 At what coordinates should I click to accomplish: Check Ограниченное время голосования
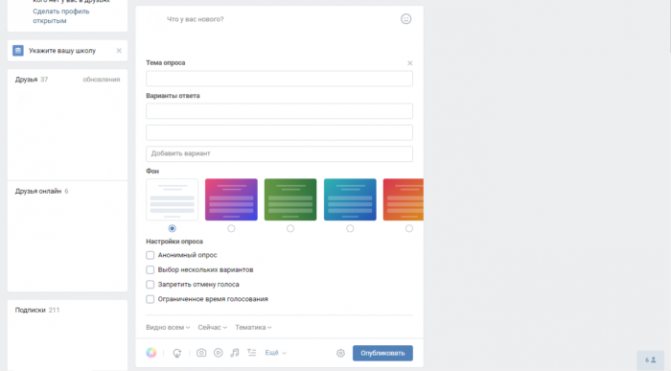tap(150, 299)
